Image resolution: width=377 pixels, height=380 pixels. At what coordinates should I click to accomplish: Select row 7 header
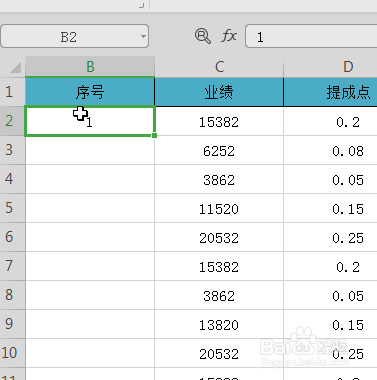pyautogui.click(x=12, y=266)
